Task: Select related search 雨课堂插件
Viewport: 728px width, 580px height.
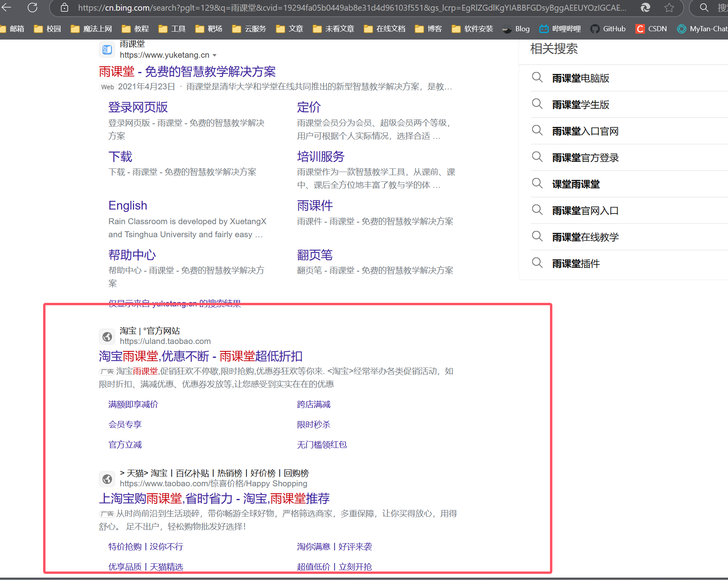Action: (x=576, y=264)
